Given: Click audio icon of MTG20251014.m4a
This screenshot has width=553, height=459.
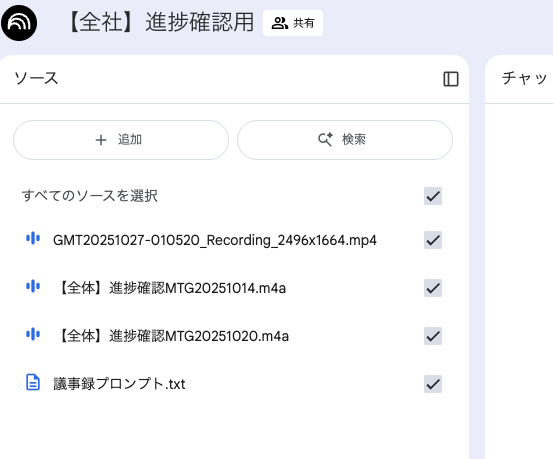Looking at the screenshot, I should click(33, 286).
